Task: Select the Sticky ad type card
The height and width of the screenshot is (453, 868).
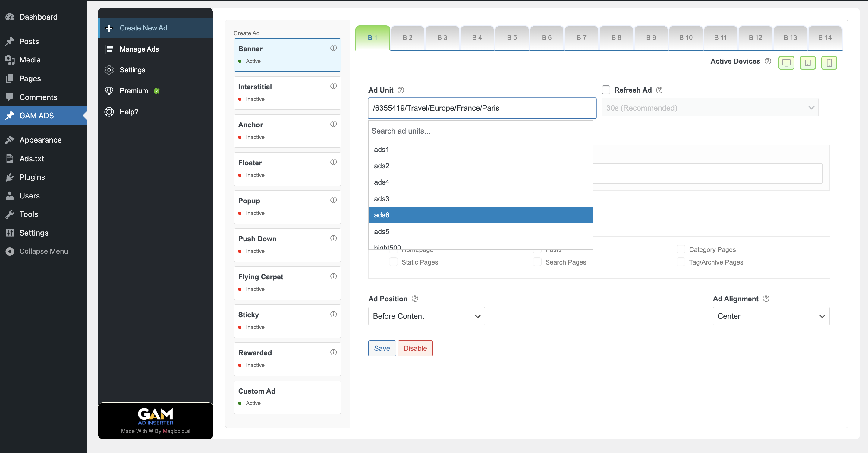Action: point(287,321)
